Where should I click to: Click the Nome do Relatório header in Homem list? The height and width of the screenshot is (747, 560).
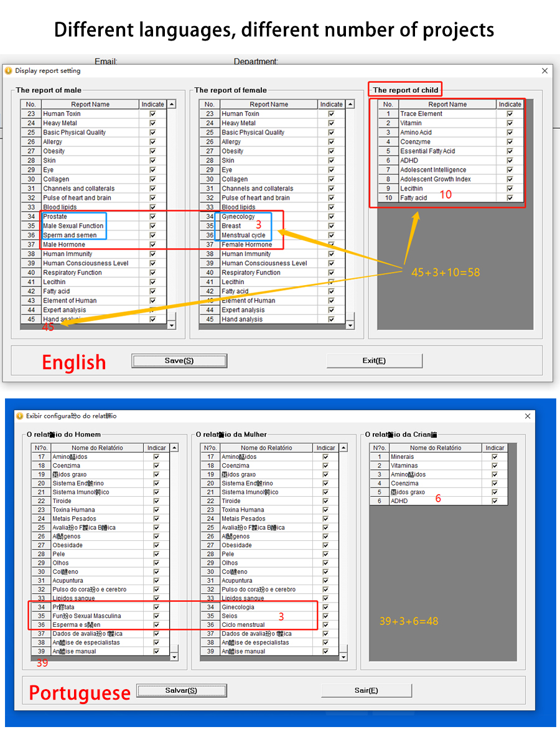[97, 448]
